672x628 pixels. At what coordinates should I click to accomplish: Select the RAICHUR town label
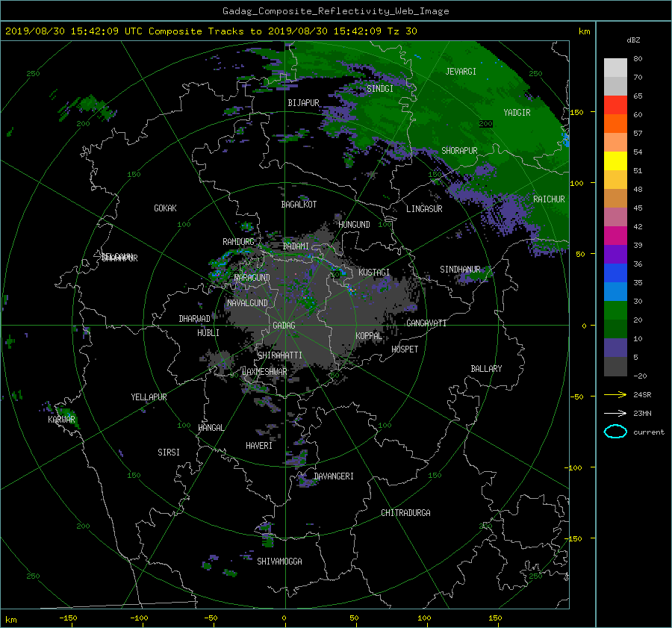549,199
